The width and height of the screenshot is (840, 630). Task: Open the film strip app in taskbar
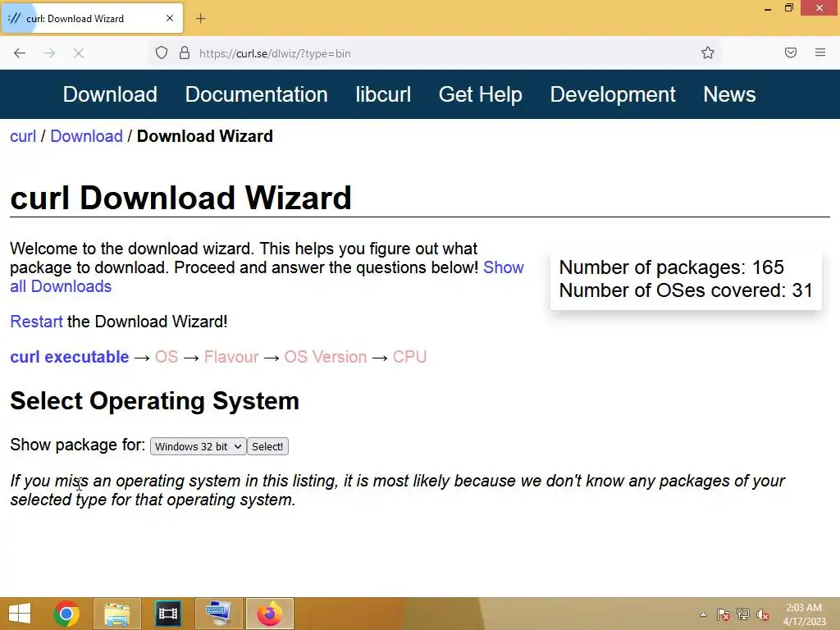pos(167,614)
